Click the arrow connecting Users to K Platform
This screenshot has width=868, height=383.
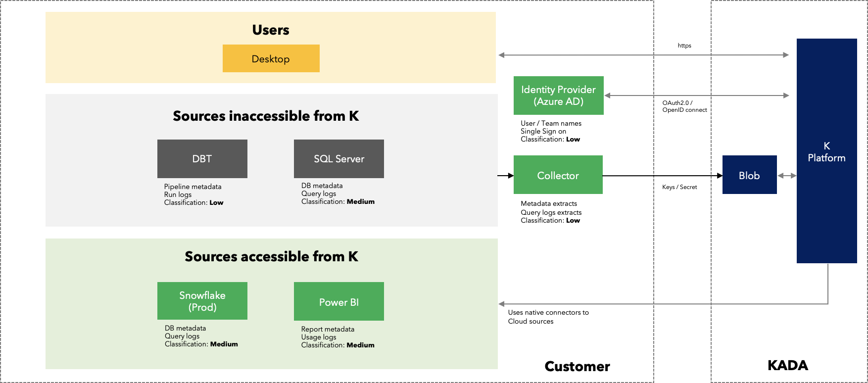pyautogui.click(x=643, y=55)
